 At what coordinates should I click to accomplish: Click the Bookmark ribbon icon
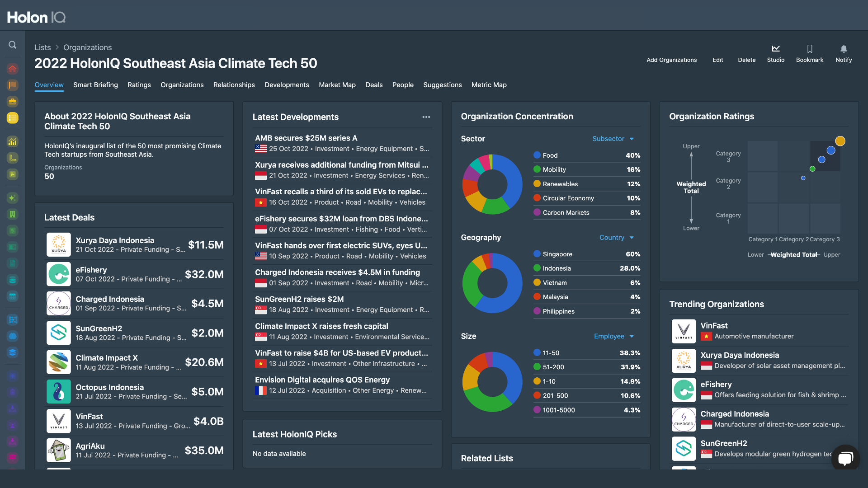tap(809, 49)
